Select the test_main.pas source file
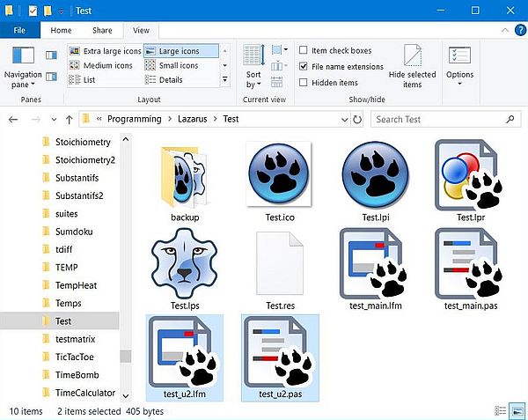 [470, 269]
